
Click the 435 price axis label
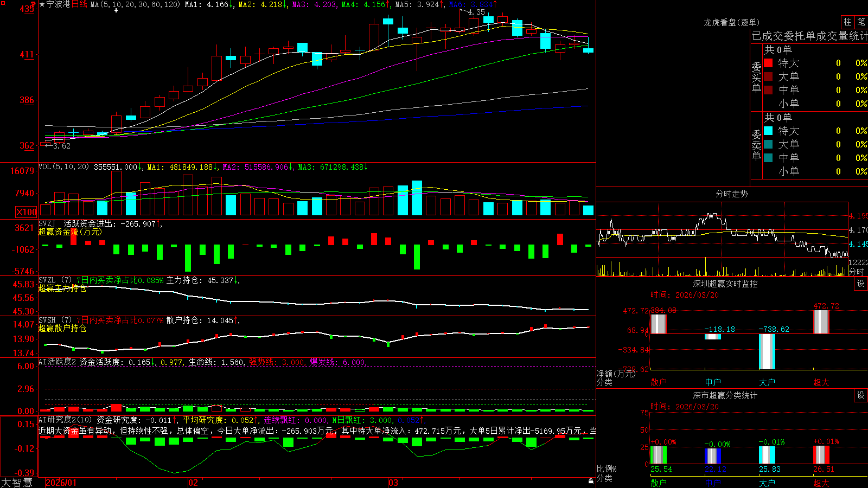26,9
